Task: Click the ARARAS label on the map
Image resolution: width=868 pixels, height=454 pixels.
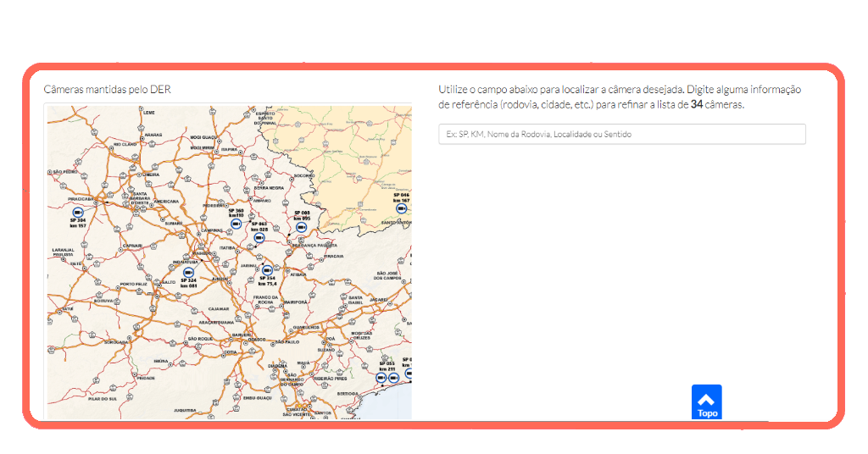Action: pyautogui.click(x=153, y=135)
